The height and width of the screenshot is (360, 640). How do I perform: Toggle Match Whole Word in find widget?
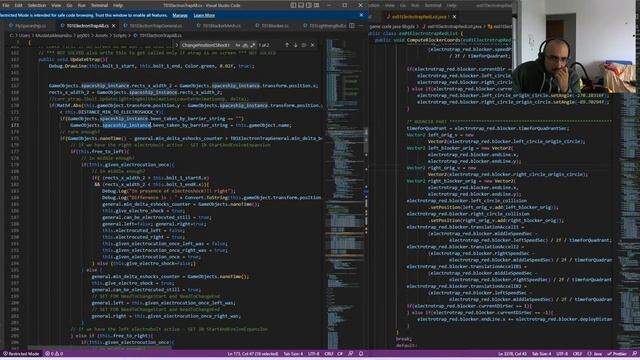pos(245,45)
